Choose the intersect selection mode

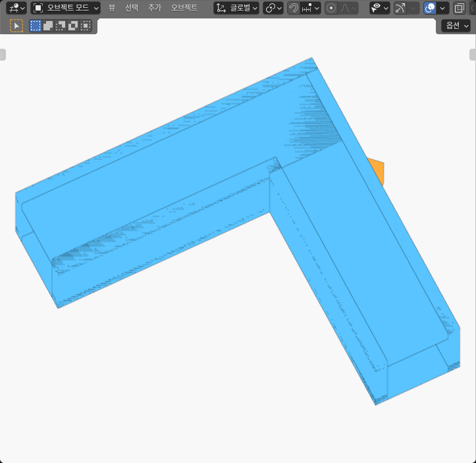[86, 26]
